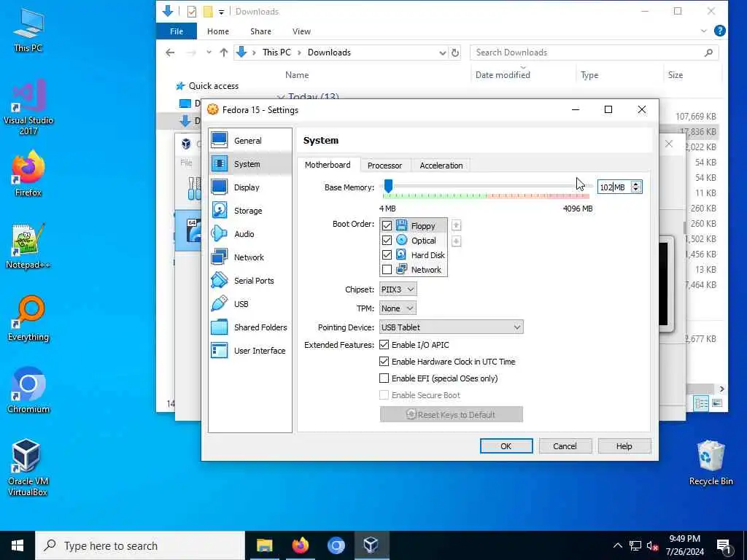Move boot item down arrow

(456, 241)
